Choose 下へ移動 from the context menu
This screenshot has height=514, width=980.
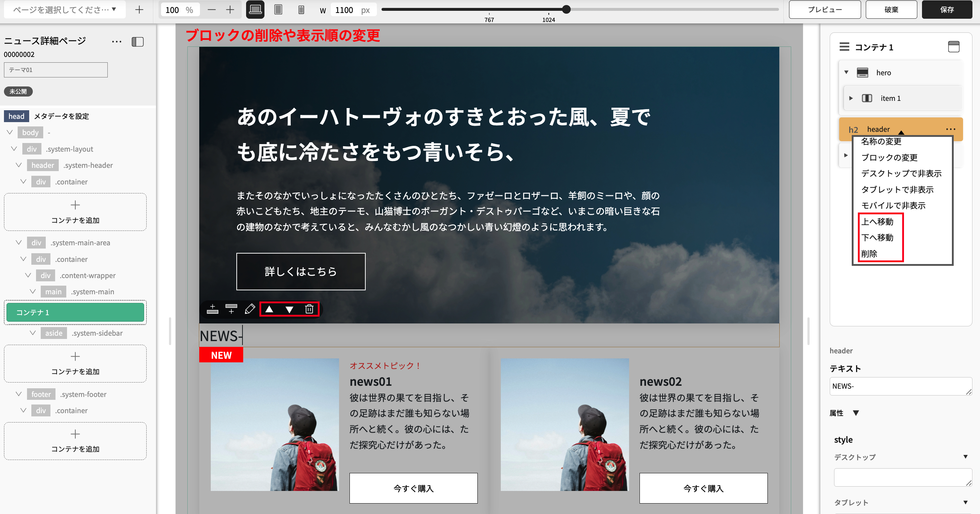pyautogui.click(x=877, y=237)
